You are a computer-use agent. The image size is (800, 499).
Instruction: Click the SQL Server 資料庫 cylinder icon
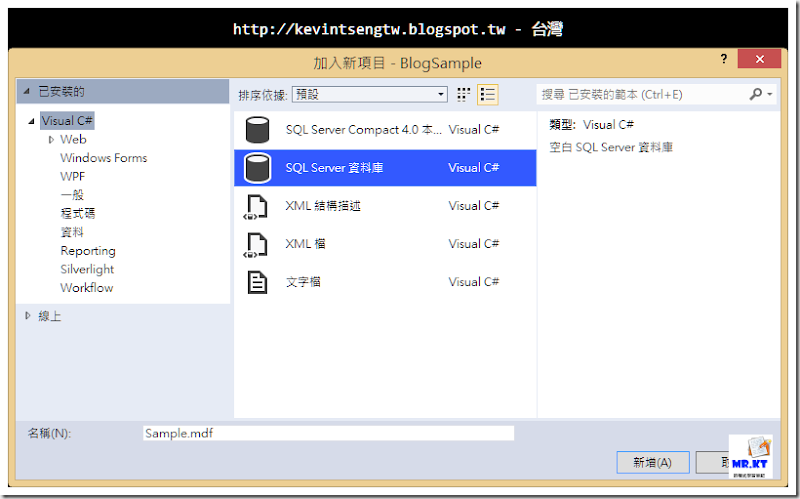(257, 168)
